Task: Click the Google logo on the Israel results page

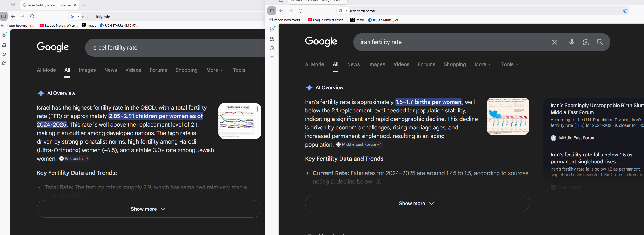Action: click(53, 47)
